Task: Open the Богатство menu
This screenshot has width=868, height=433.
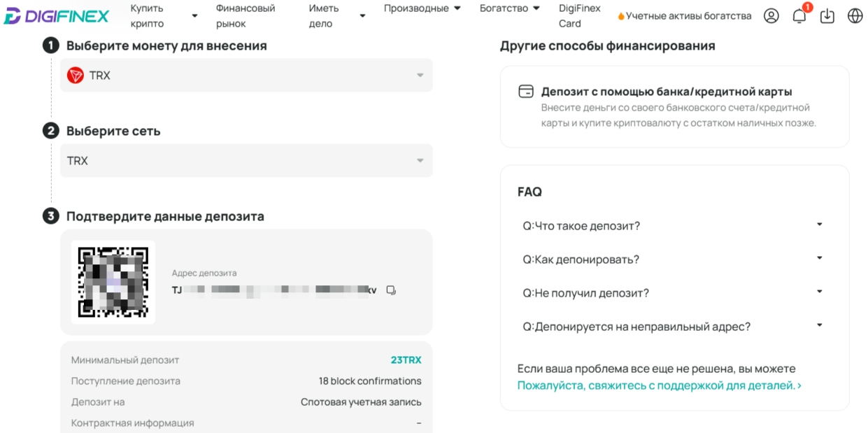Action: [x=510, y=8]
